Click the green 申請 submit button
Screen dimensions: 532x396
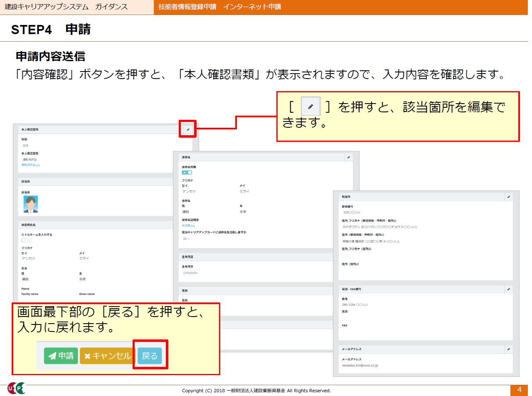tap(61, 356)
